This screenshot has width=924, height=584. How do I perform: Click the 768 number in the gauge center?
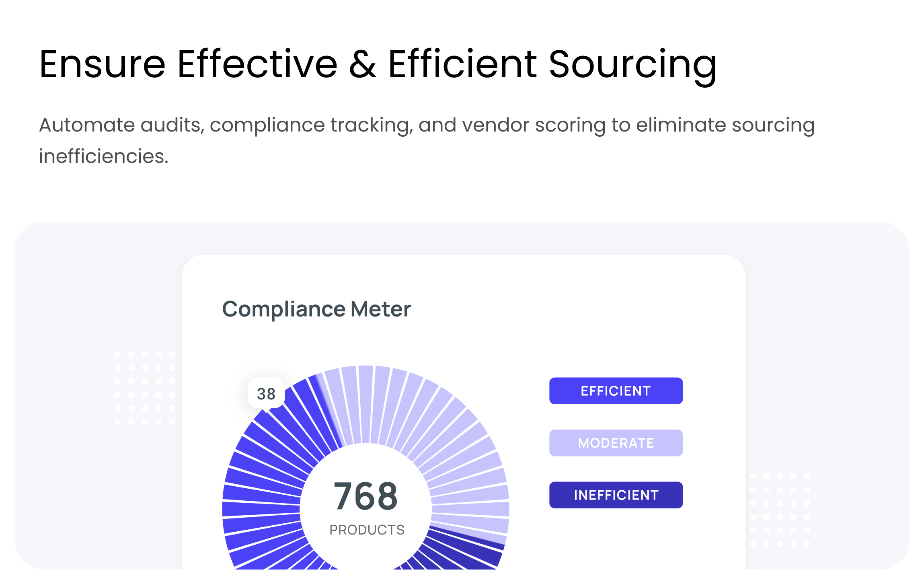(x=365, y=496)
